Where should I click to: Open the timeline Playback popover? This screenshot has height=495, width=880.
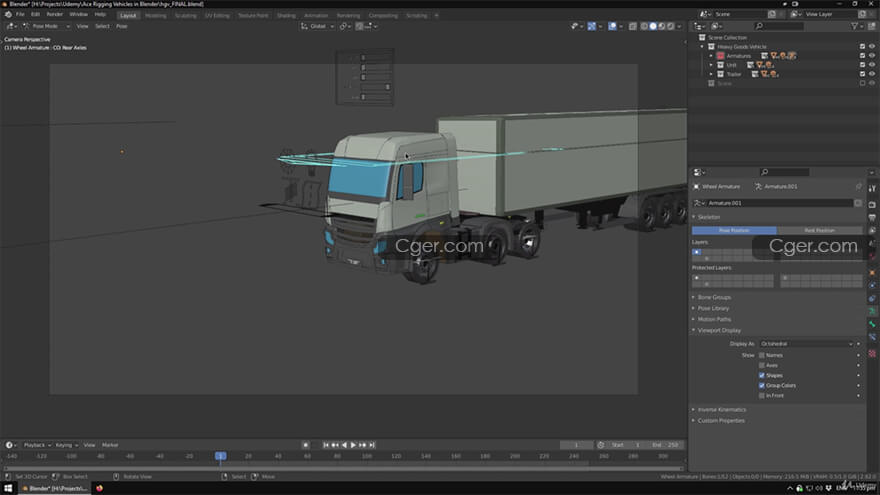(38, 445)
